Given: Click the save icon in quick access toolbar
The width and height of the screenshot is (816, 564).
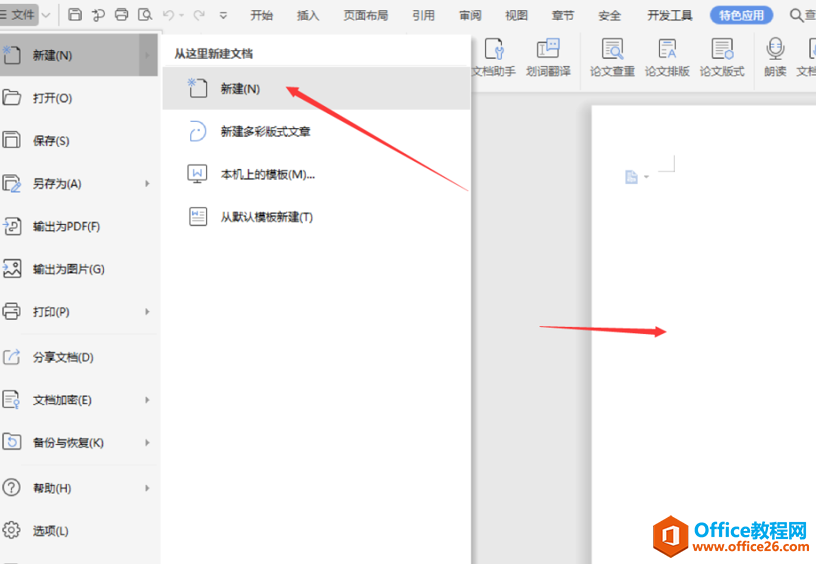Looking at the screenshot, I should click(x=76, y=15).
